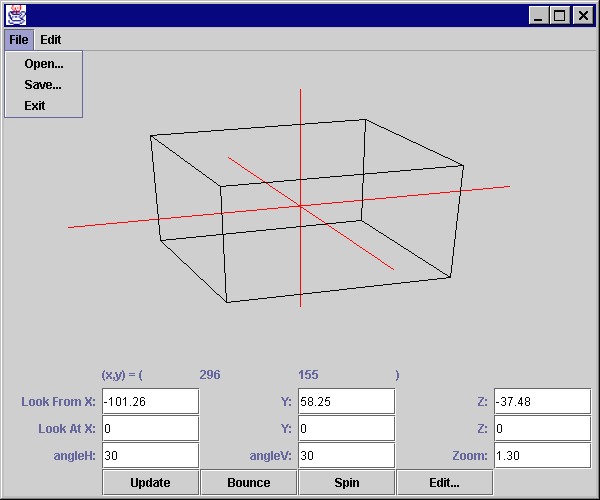
Task: Click the Spin button
Action: tap(347, 482)
